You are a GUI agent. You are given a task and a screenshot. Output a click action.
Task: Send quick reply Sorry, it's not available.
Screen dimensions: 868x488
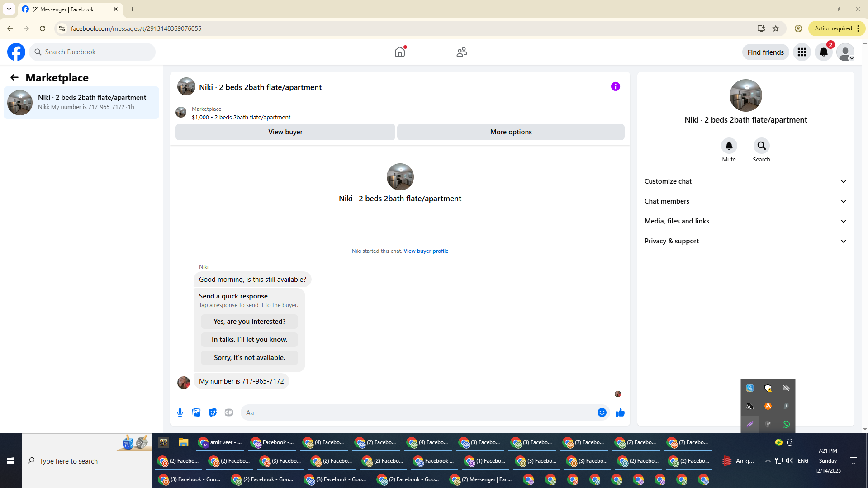(x=249, y=358)
